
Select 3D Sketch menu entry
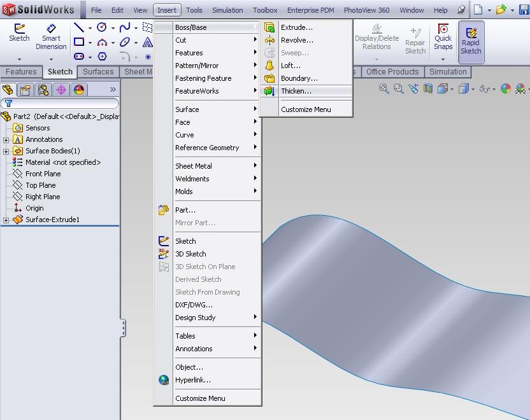click(208, 254)
